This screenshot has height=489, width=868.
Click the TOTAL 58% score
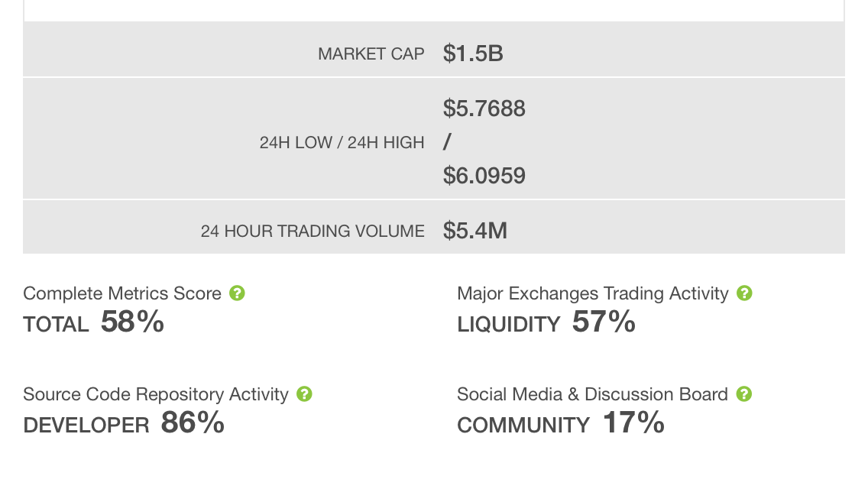pyautogui.click(x=94, y=322)
